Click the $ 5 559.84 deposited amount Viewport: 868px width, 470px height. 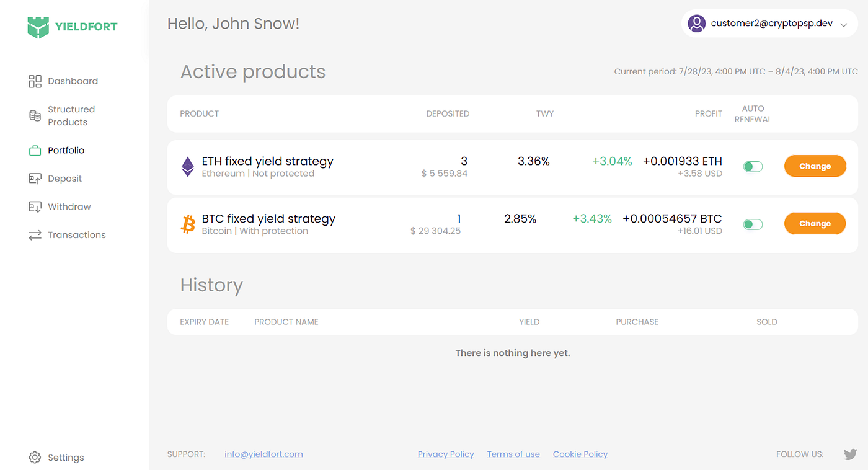445,174
